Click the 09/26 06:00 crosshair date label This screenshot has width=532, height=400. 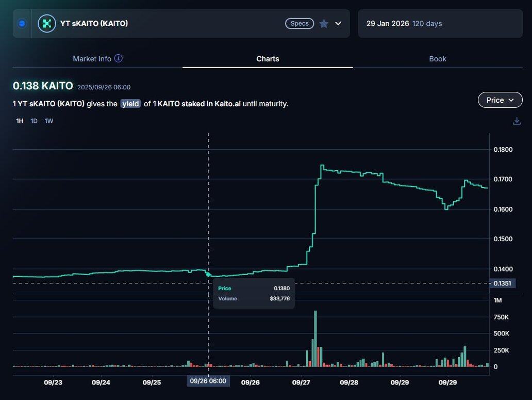point(208,381)
